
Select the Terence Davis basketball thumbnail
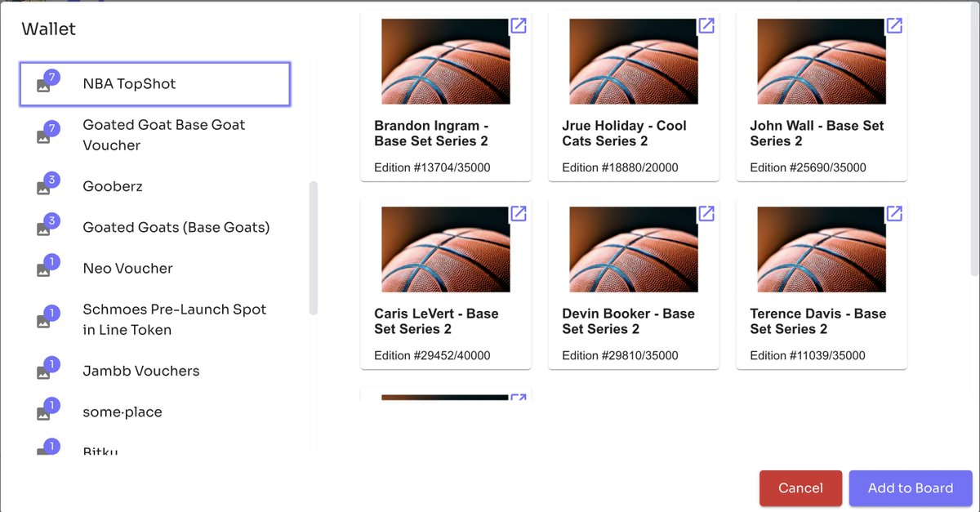pyautogui.click(x=822, y=249)
